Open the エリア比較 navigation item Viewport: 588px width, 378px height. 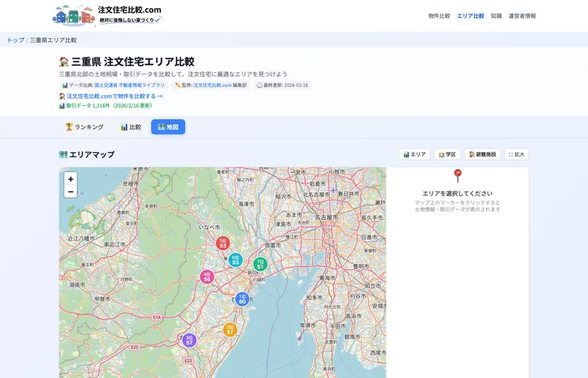click(x=470, y=15)
